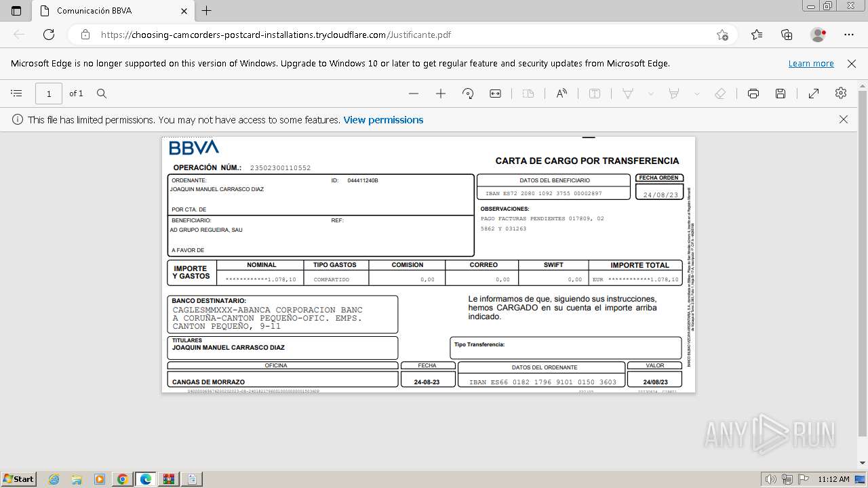The image size is (868, 488).
Task: Rotate the PDF page
Action: [x=468, y=94]
